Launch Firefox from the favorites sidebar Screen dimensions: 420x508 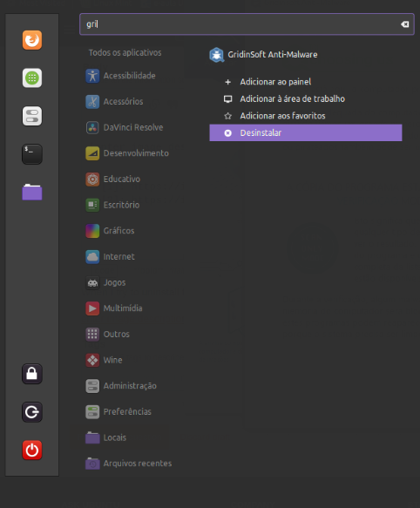[32, 40]
